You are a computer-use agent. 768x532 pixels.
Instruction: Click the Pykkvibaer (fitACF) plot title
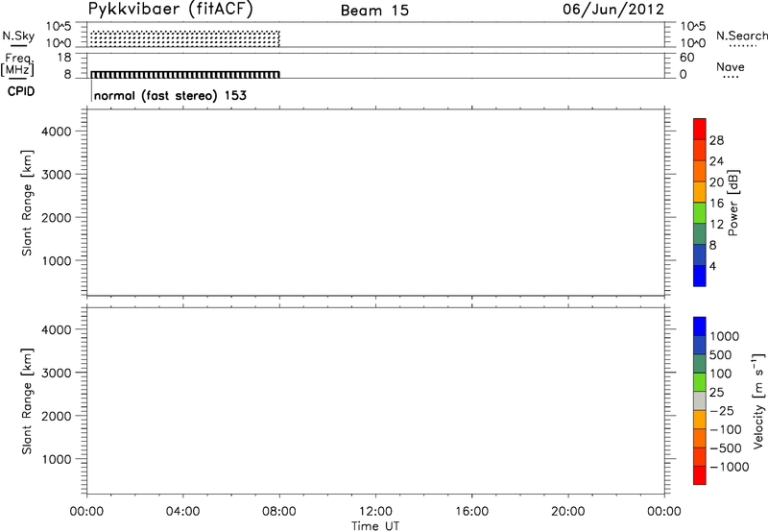(x=170, y=10)
